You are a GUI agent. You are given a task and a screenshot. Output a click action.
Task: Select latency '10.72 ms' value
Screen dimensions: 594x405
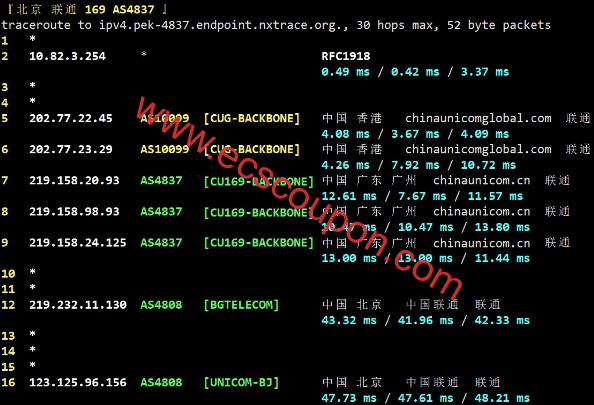click(488, 165)
